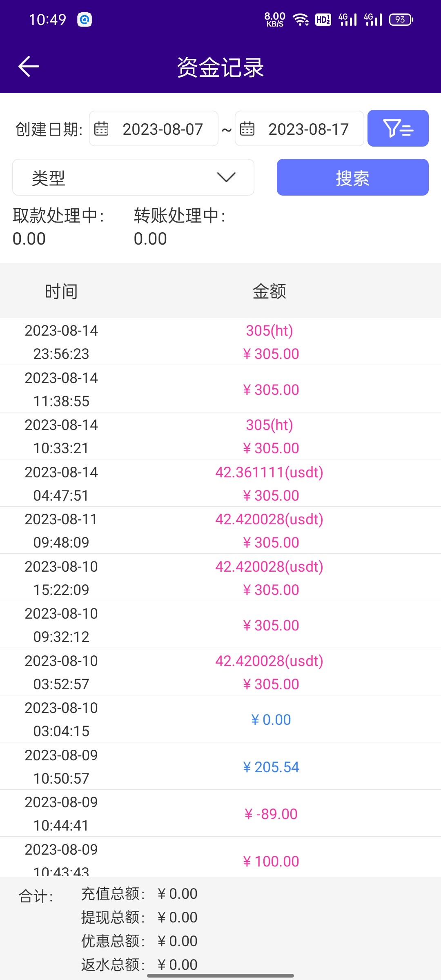Image resolution: width=441 pixels, height=980 pixels.
Task: Click the filter funnel icon button
Action: tap(398, 128)
